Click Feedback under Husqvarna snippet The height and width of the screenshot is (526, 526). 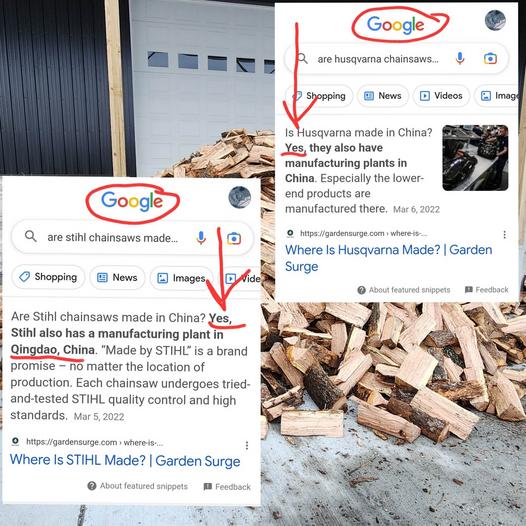tap(487, 290)
